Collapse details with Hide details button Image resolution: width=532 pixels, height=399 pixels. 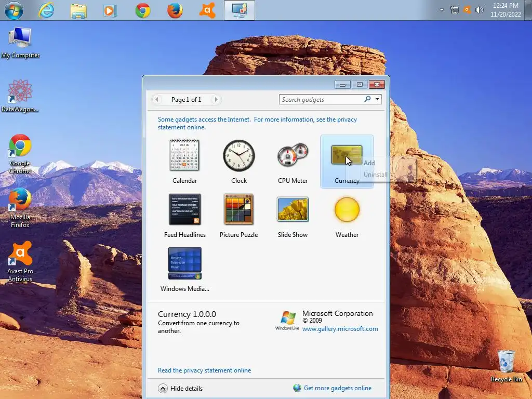click(180, 388)
